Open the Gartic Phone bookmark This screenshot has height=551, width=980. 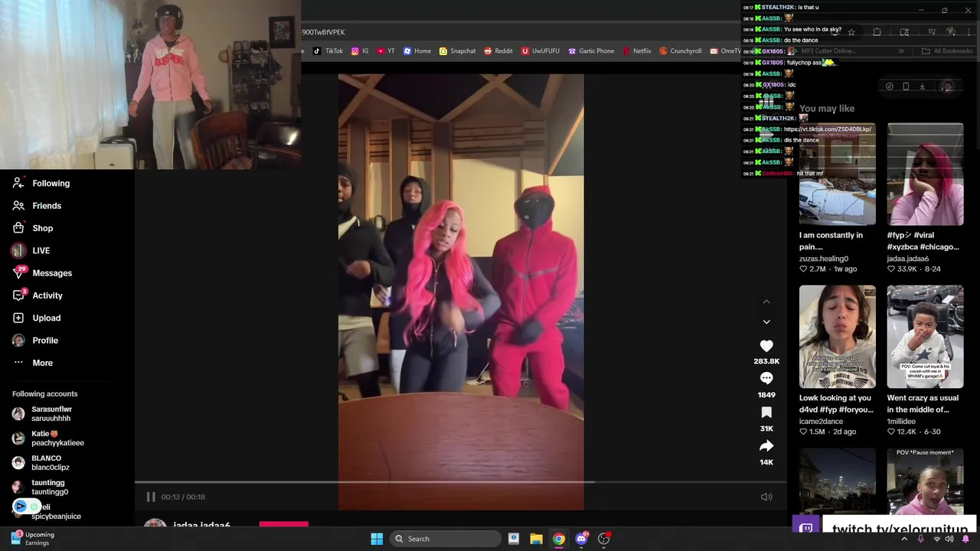[591, 51]
